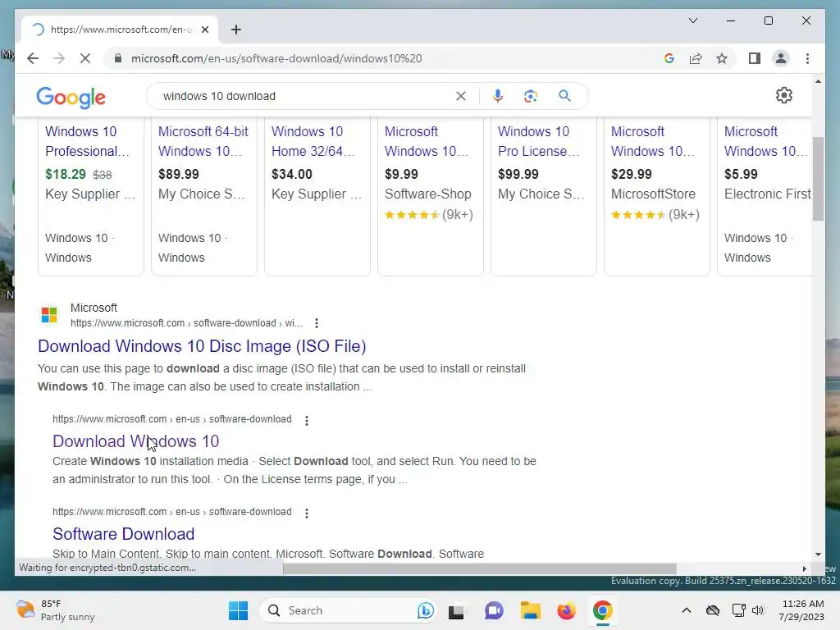The image size is (840, 630).
Task: Click the windows 10 download search field
Action: point(305,96)
